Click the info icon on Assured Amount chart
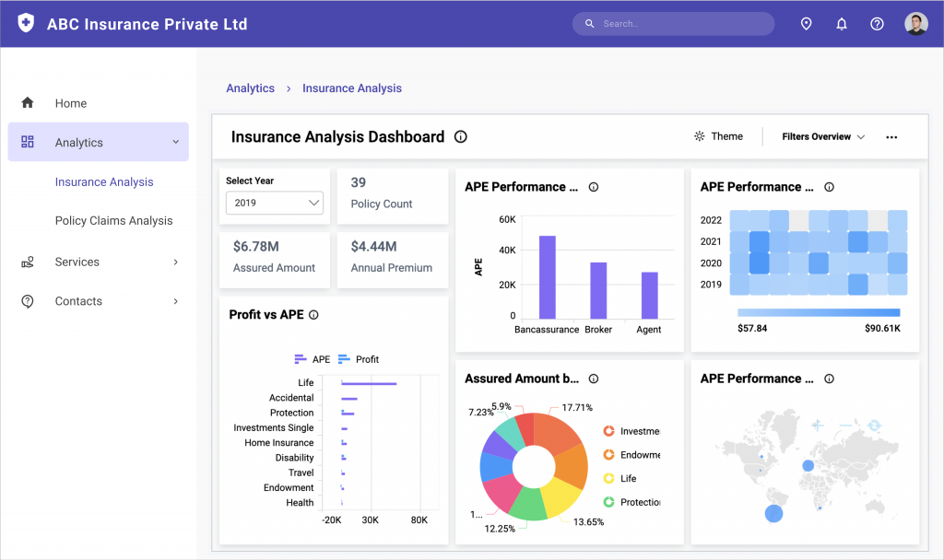Screen dimensions: 944x560 594,378
